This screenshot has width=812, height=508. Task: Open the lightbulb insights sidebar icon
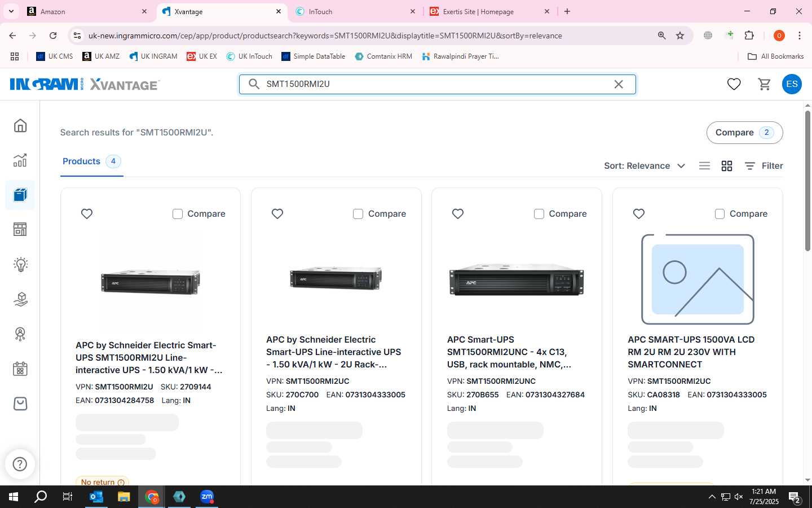20,264
